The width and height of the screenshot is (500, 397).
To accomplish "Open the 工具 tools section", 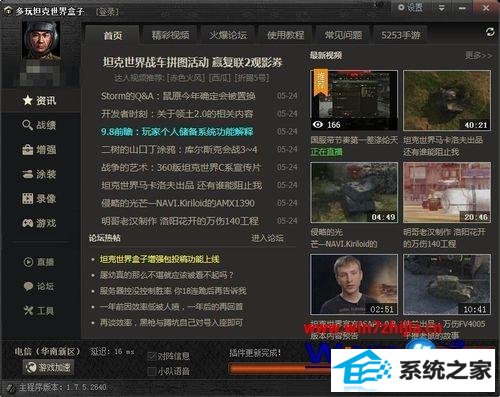I will point(39,311).
